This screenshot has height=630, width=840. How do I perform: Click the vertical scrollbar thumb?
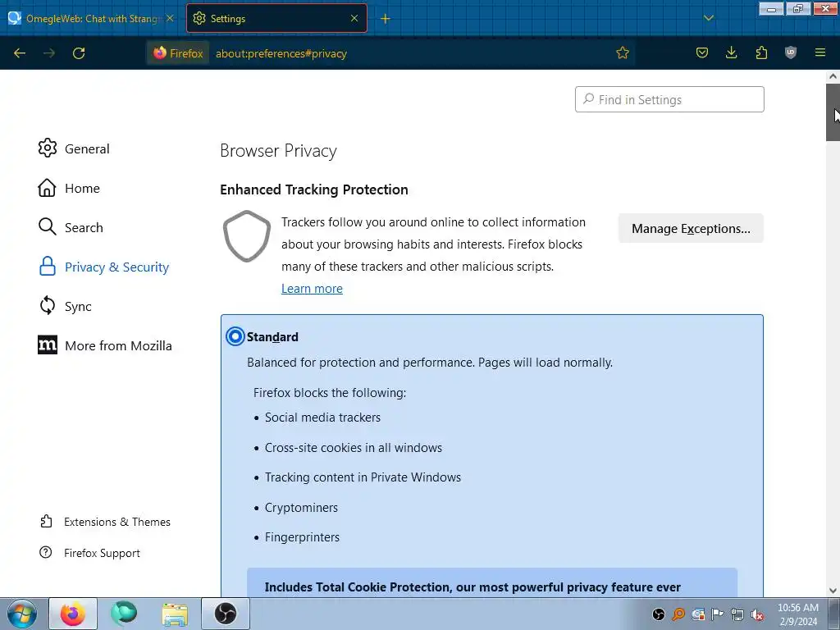tap(833, 112)
